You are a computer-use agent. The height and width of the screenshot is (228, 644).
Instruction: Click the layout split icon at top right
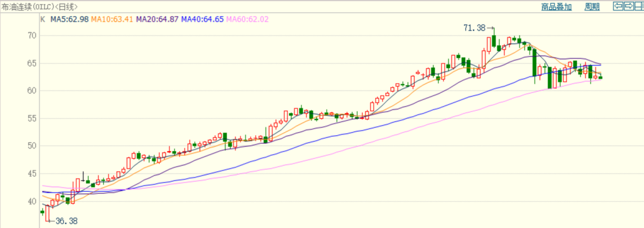click(x=639, y=6)
